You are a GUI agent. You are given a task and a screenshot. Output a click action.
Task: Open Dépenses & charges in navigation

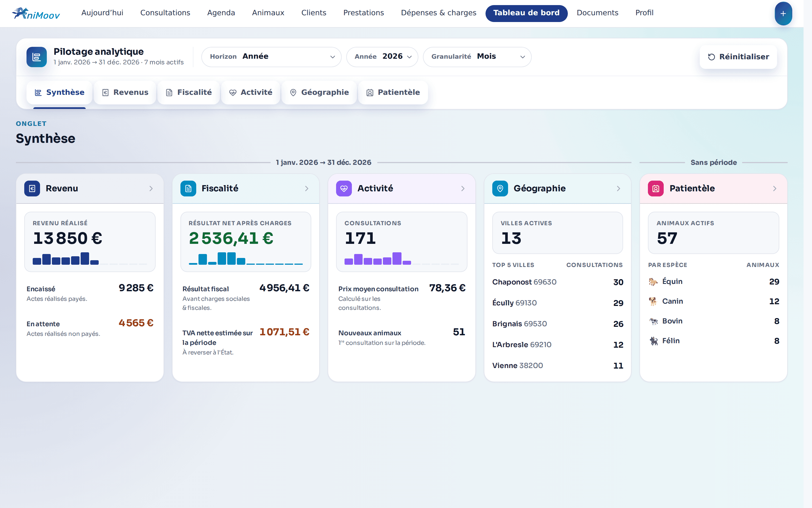(x=438, y=13)
